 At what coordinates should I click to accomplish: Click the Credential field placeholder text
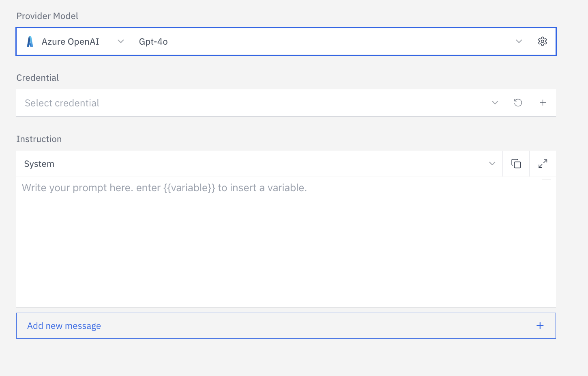[x=62, y=103]
